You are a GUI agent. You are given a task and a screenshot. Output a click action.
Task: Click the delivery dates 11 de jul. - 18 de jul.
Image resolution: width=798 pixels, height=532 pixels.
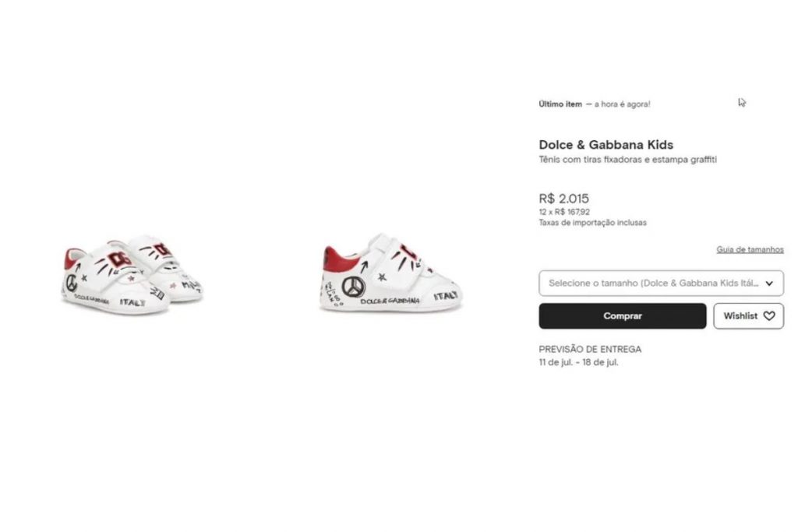pos(578,362)
